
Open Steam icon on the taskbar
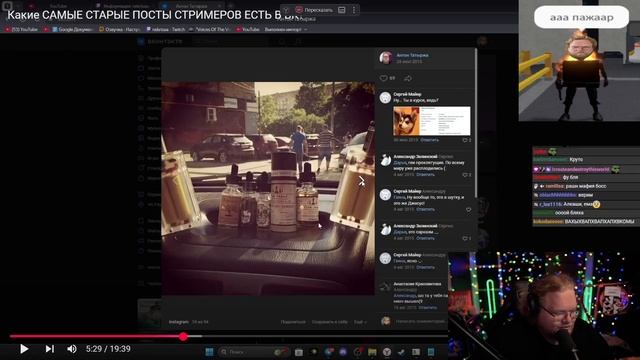click(x=401, y=352)
